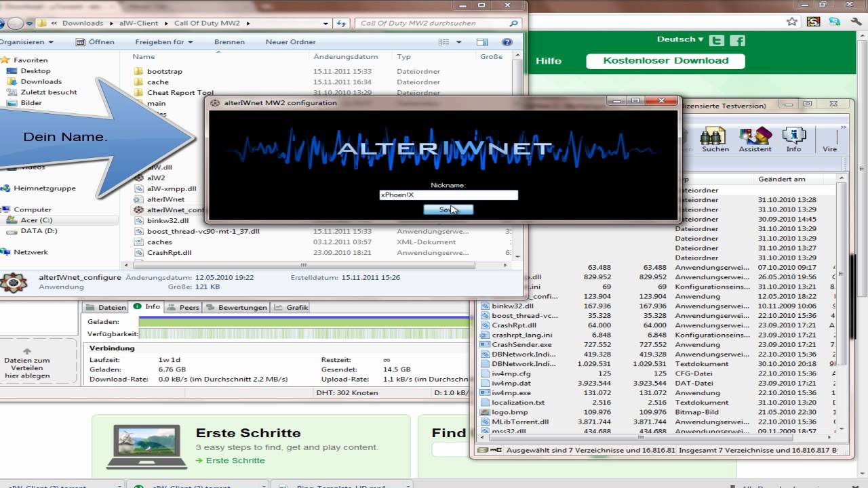
Task: Click the Twitter icon on web page
Action: (718, 40)
